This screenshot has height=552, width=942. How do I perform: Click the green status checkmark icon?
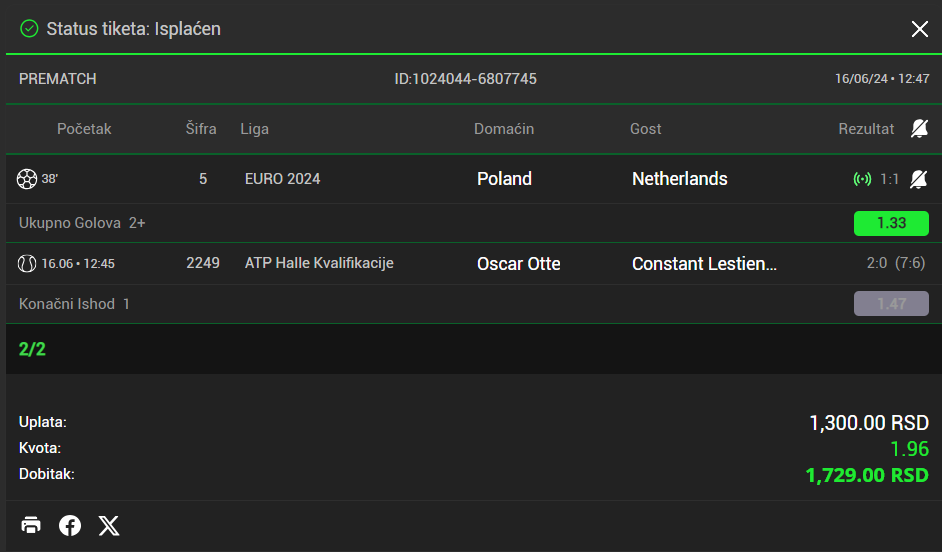[29, 29]
